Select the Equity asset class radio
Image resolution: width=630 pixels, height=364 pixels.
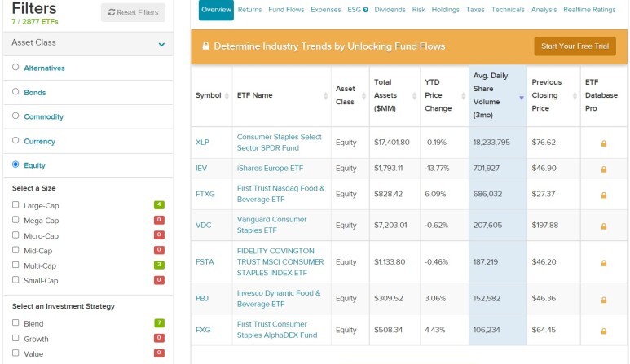(x=15, y=164)
